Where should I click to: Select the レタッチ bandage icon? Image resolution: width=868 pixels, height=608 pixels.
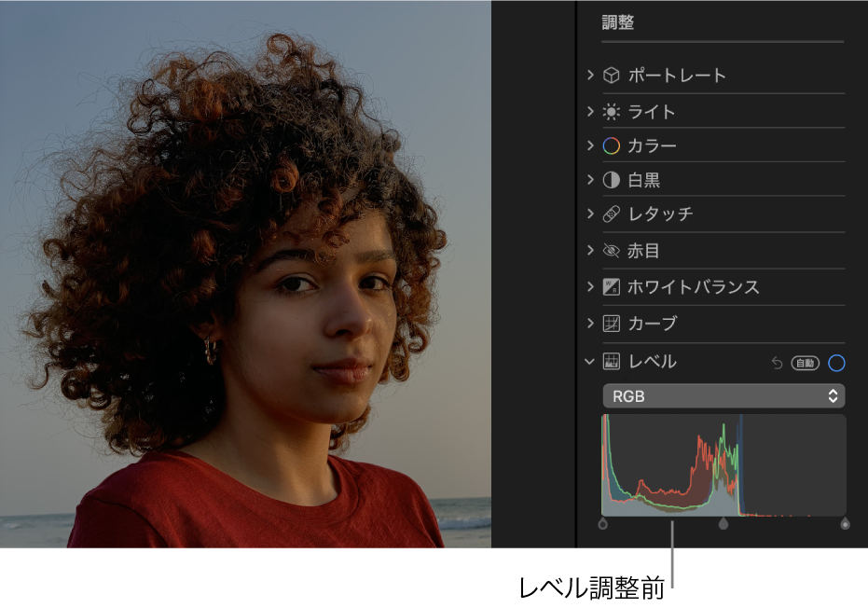(613, 214)
